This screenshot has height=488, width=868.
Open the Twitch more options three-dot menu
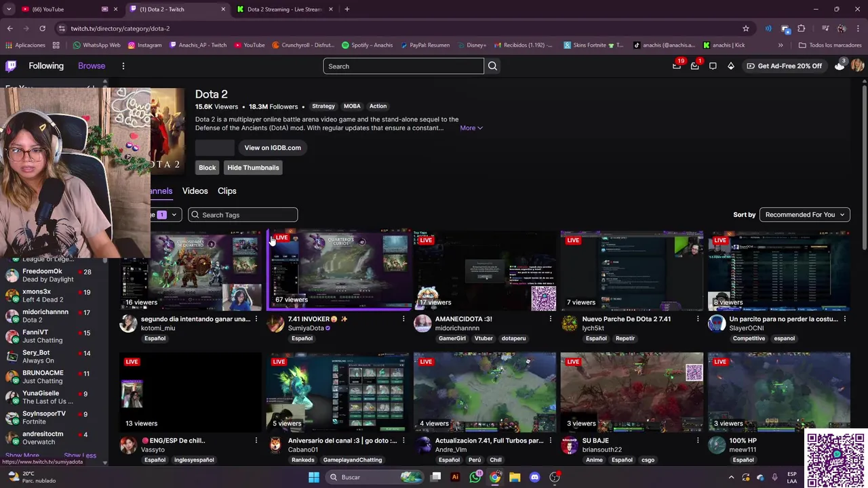123,66
